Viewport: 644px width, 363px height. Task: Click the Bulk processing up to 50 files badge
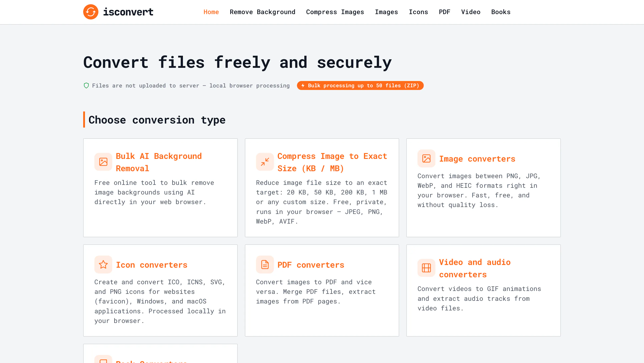pos(360,85)
